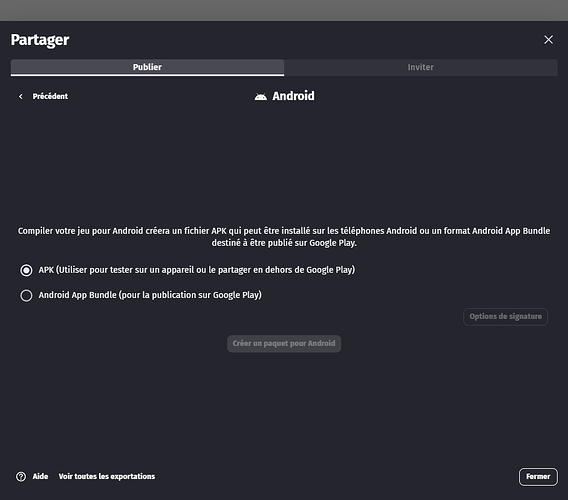Screen dimensions: 568x500
Task: Click the Android robot icon
Action: [260, 96]
